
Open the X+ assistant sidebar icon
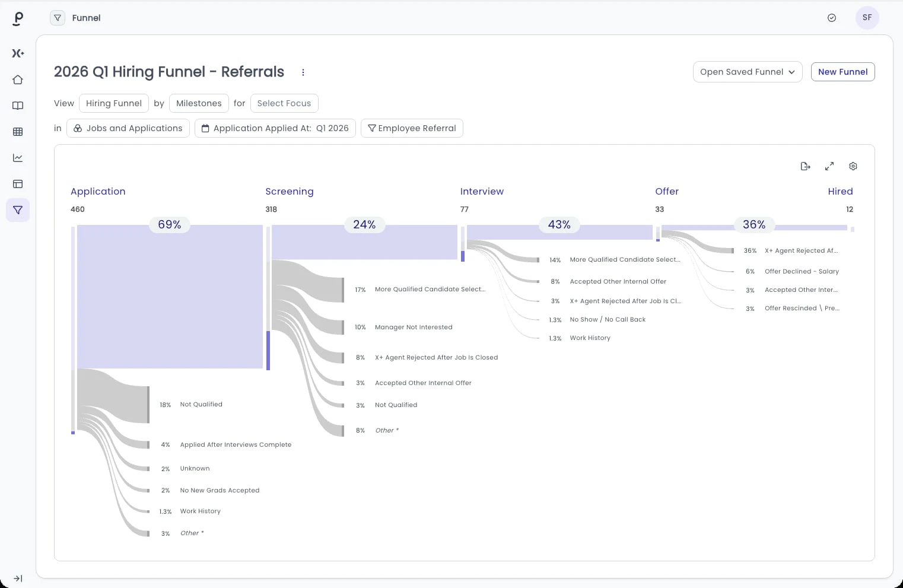[x=18, y=53]
